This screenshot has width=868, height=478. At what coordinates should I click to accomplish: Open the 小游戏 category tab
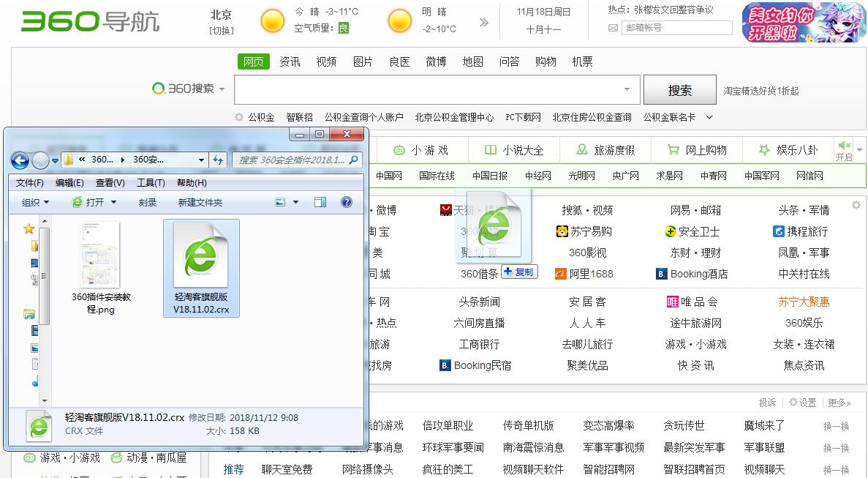click(420, 150)
